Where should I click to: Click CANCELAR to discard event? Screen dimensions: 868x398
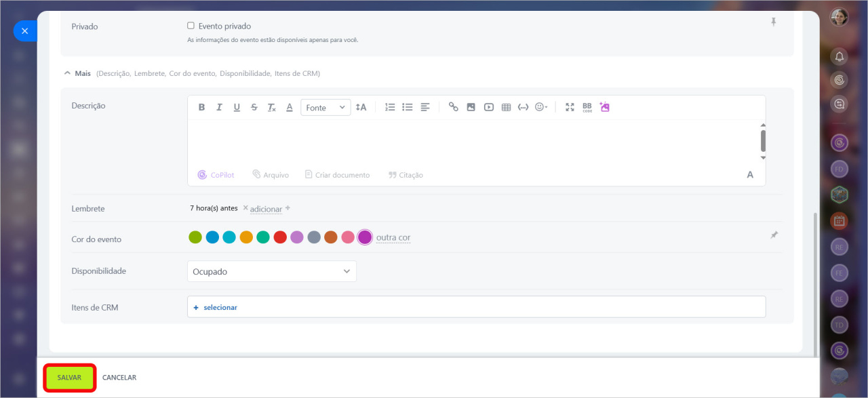click(x=119, y=378)
